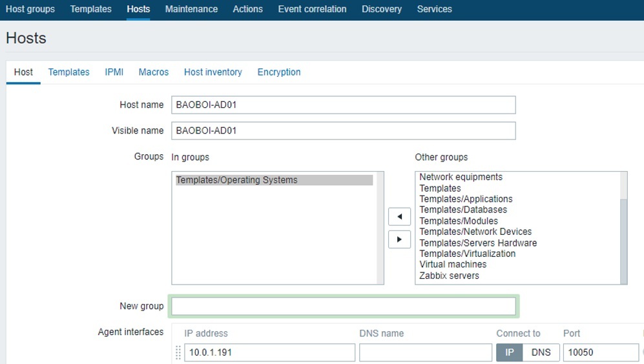Open the Macros tab
This screenshot has height=364, width=644.
tap(154, 72)
